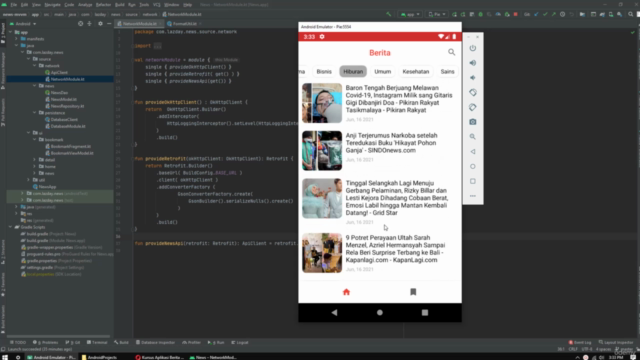This screenshot has height=360, width=640.
Task: Select the Sains category chip
Action: [447, 71]
